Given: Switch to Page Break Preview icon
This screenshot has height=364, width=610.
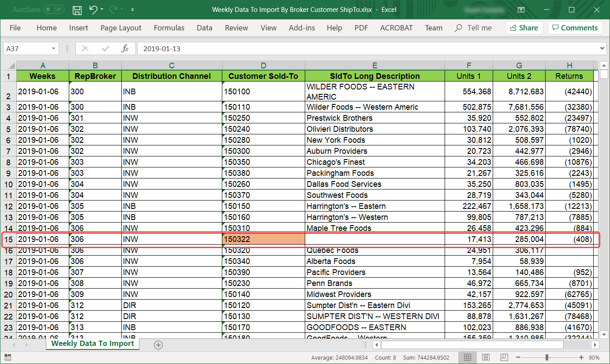Looking at the screenshot, I should pyautogui.click(x=504, y=357).
